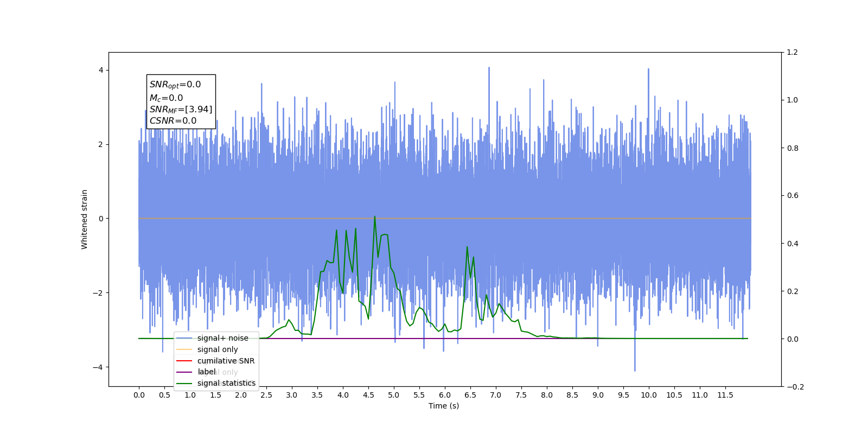Click the 0.5 tick on the time axis
The height and width of the screenshot is (434, 868).
click(164, 395)
